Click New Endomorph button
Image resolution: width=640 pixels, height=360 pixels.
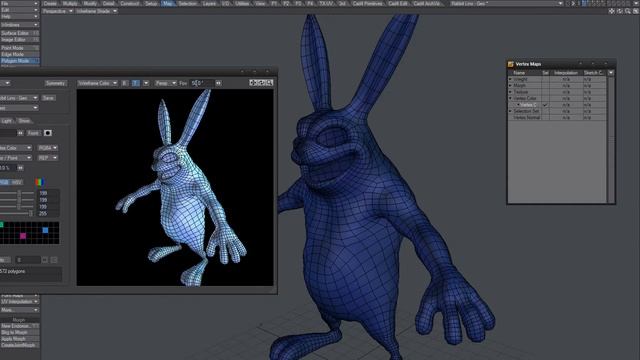click(19, 326)
